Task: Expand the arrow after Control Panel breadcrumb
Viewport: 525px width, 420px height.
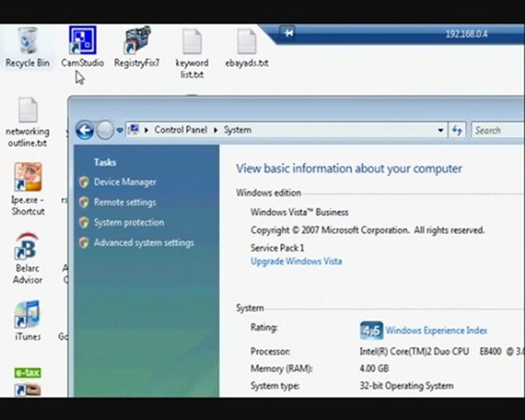Action: point(216,130)
